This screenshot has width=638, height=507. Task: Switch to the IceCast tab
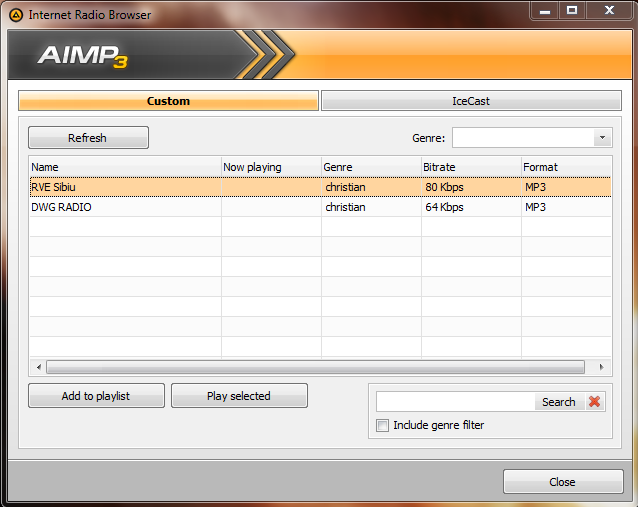(x=471, y=101)
